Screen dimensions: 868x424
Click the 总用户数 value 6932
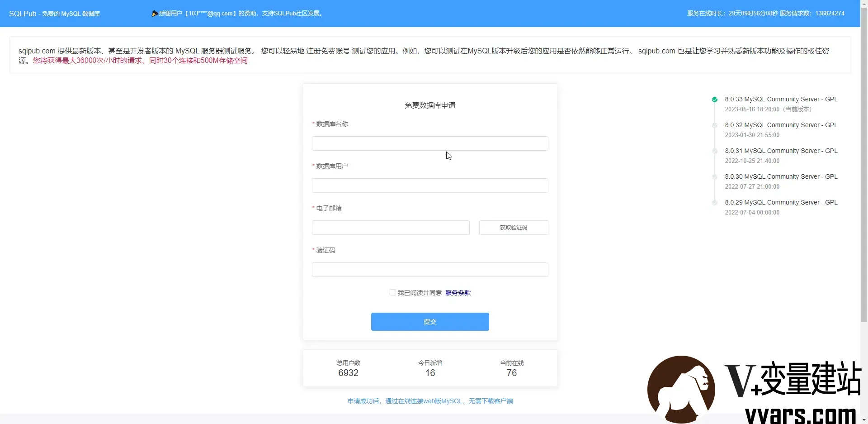click(x=348, y=373)
